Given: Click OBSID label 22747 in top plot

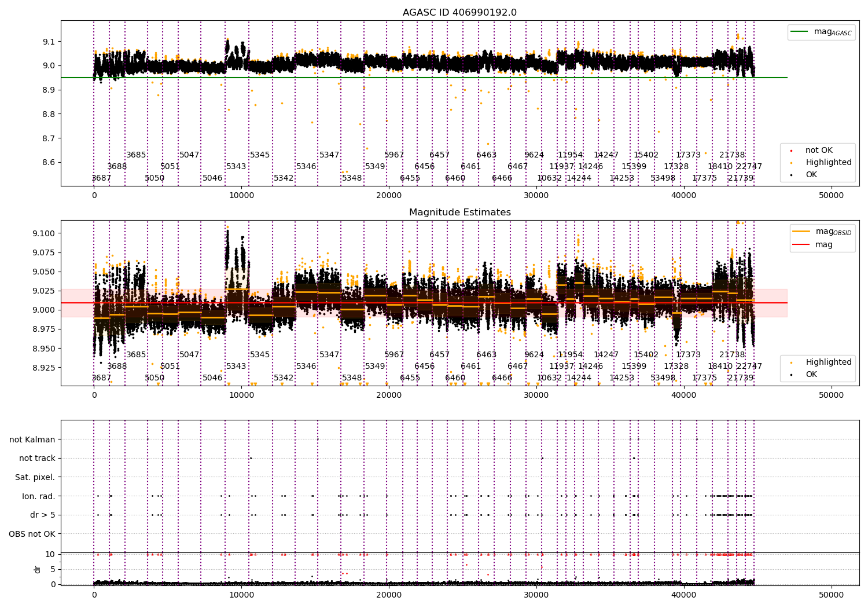Looking at the screenshot, I should click(x=749, y=167).
